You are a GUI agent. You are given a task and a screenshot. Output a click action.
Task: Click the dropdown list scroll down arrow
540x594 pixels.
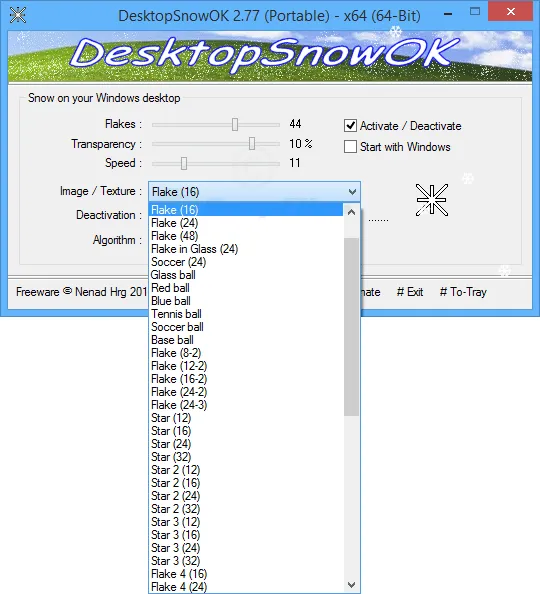click(x=351, y=585)
